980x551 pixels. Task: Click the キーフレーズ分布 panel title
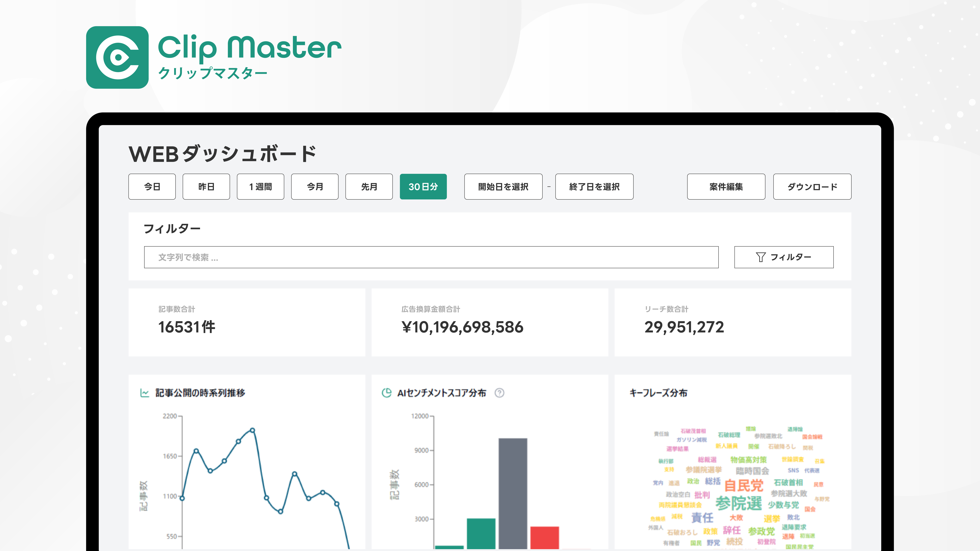659,393
